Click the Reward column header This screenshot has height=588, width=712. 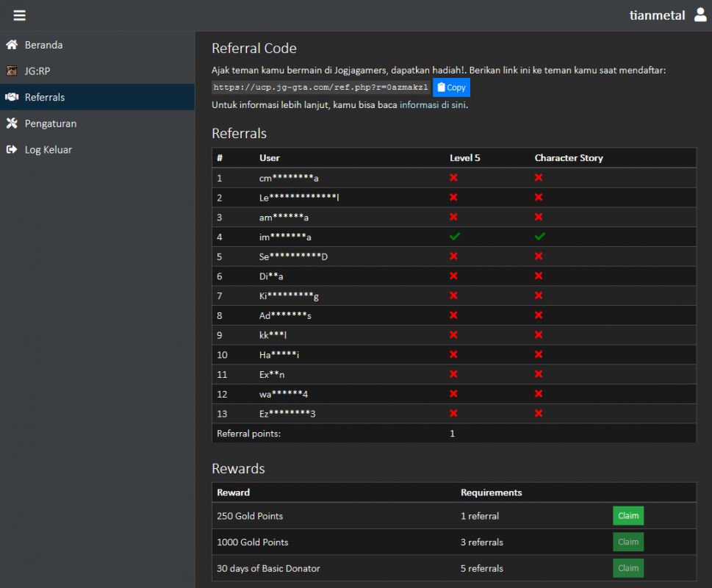click(x=234, y=492)
